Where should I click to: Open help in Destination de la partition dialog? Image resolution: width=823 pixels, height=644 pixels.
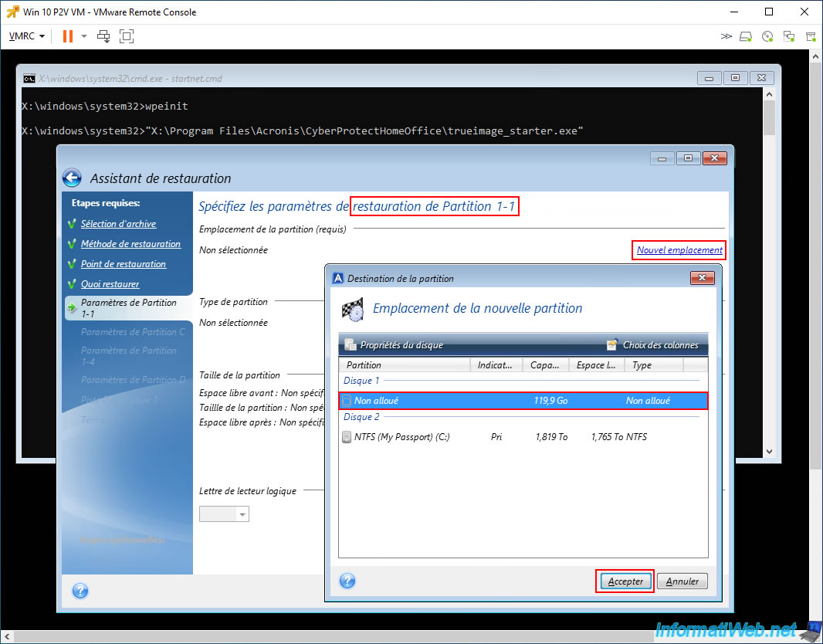coord(347,581)
